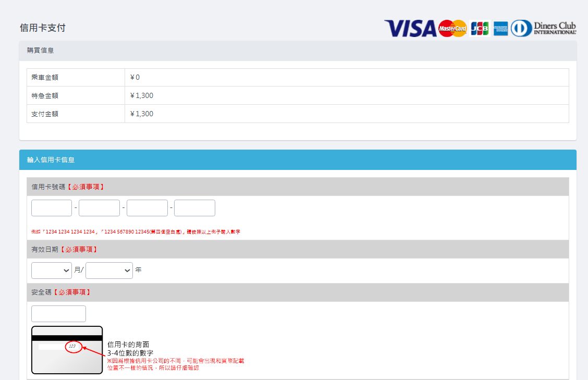The height and width of the screenshot is (380, 588).
Task: Focus the first card number field
Action: point(52,208)
